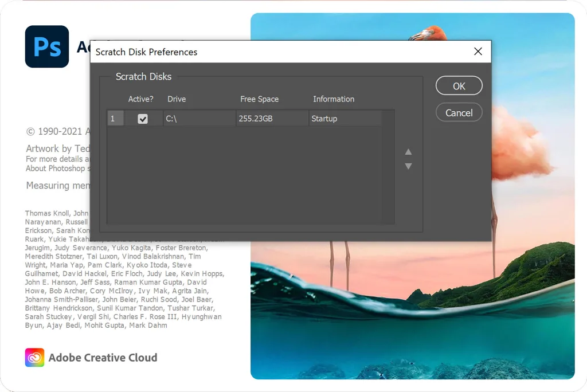Viewport: 587px width, 392px height.
Task: Click the Photoshop Ps logo icon
Action: (x=46, y=46)
